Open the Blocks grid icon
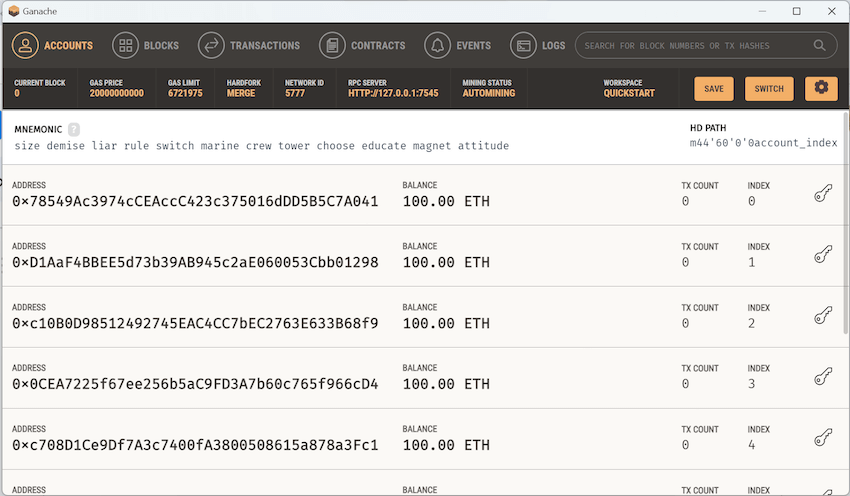Viewport: 850px width, 496px height. click(126, 46)
